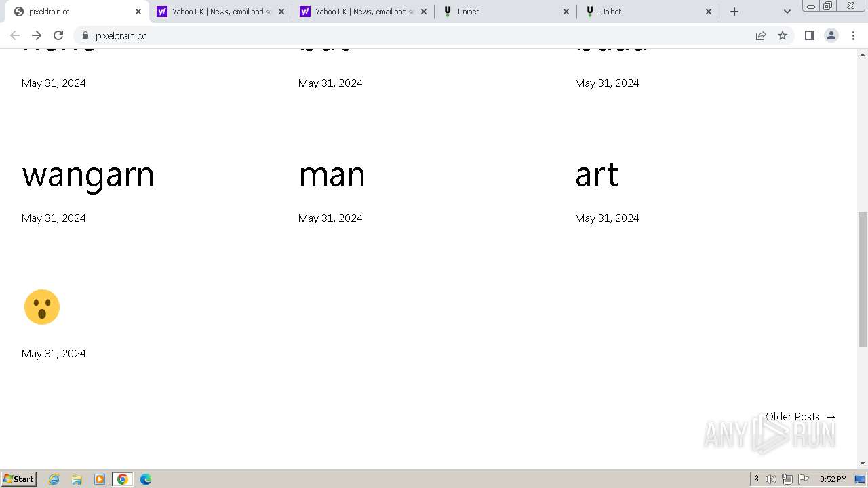Image resolution: width=868 pixels, height=488 pixels.
Task: Click the browser back arrow
Action: point(15,35)
